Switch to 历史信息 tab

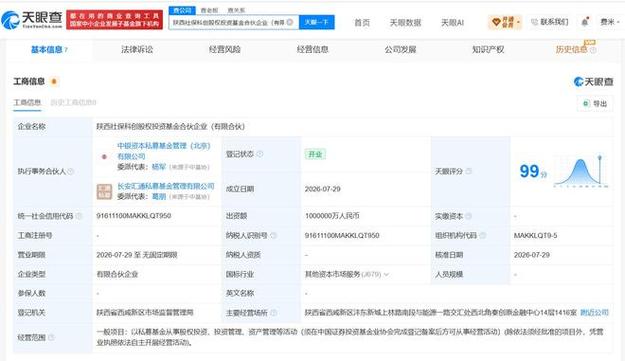(x=571, y=49)
